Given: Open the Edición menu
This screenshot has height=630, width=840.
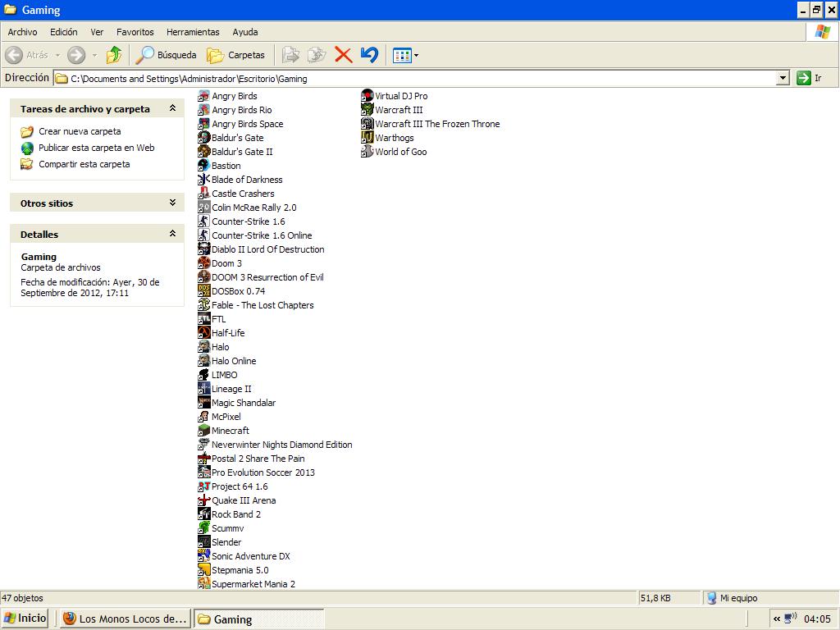Looking at the screenshot, I should pyautogui.click(x=64, y=32).
